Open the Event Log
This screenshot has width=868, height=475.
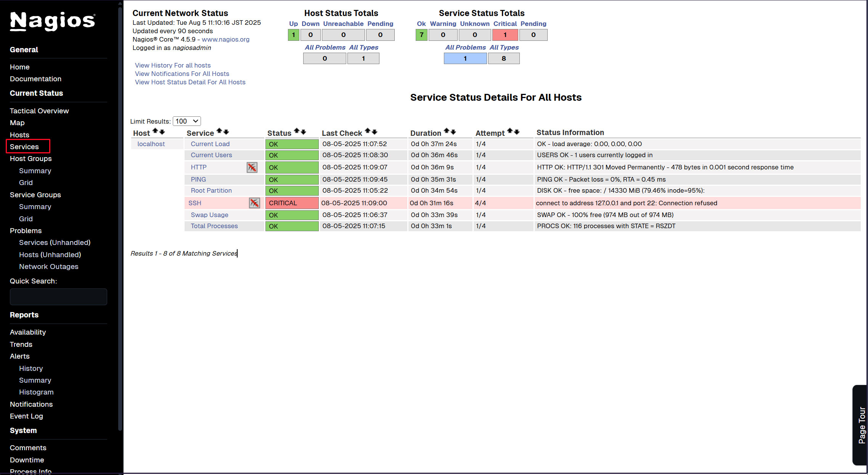(26, 416)
